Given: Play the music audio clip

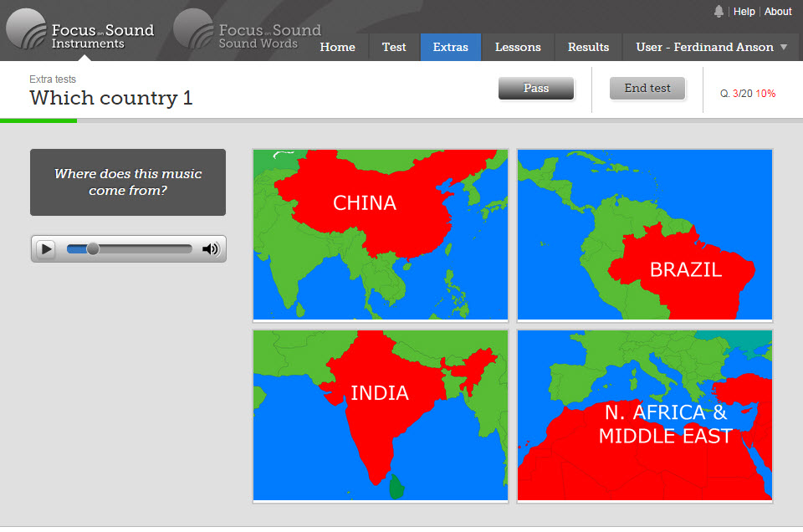Looking at the screenshot, I should (46, 248).
